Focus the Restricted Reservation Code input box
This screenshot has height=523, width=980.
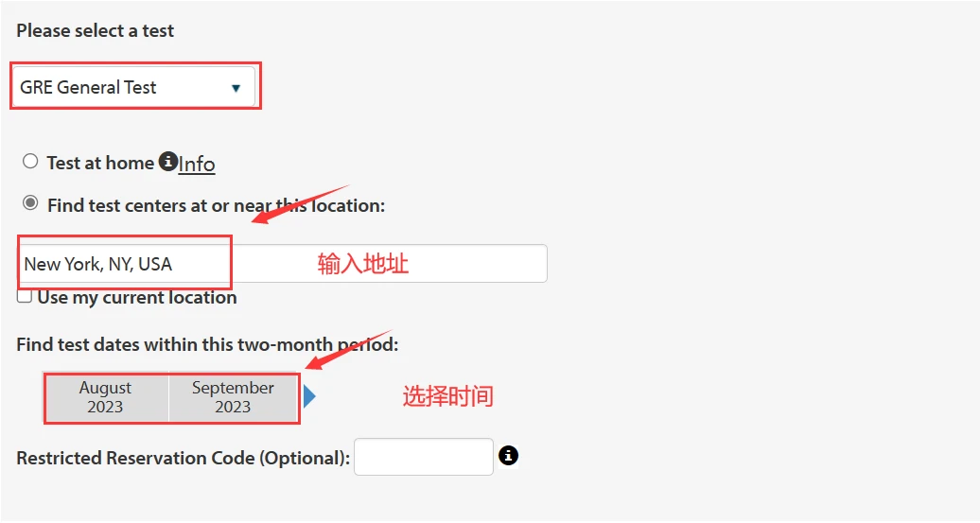click(423, 457)
